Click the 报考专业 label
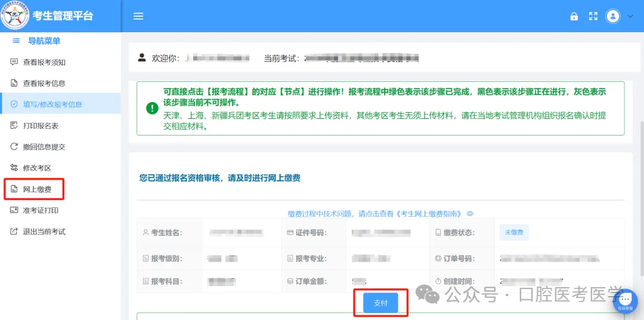The image size is (644, 320). tap(311, 259)
